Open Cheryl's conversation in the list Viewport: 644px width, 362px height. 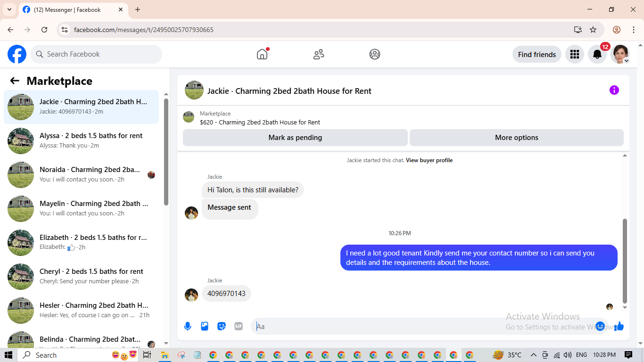81,276
